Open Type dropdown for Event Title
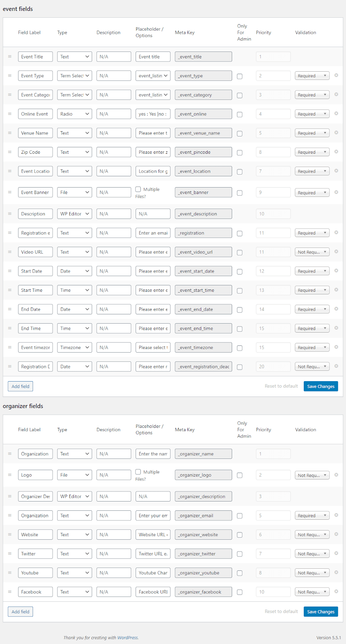Screen dimensions: 346x644 tap(74, 57)
